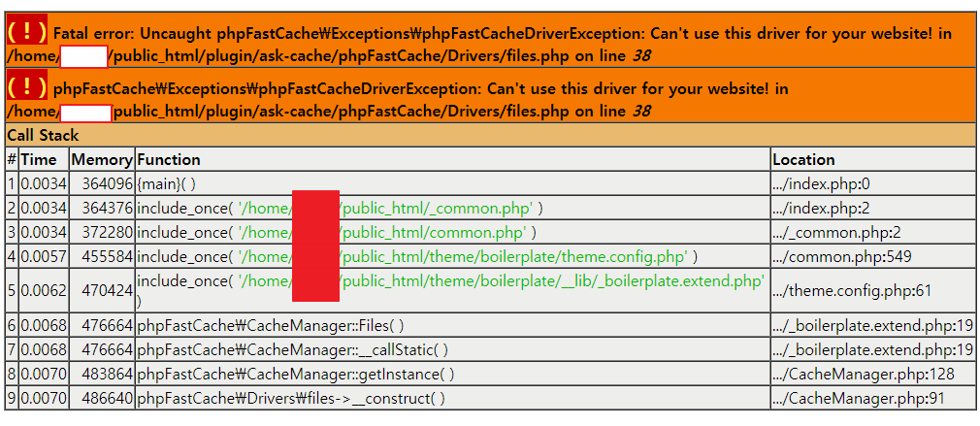Click the Location column header
This screenshot has height=426, width=980.
tap(872, 159)
